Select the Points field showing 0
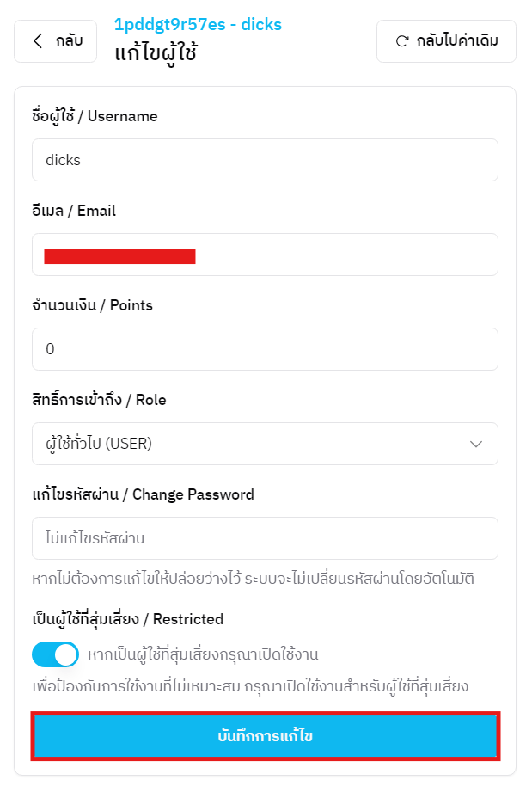The width and height of the screenshot is (532, 792). click(265, 349)
